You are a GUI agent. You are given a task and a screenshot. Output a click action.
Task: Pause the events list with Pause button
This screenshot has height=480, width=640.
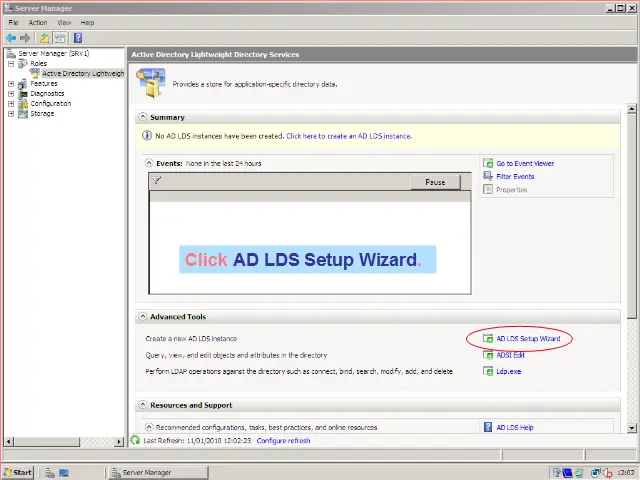point(435,182)
